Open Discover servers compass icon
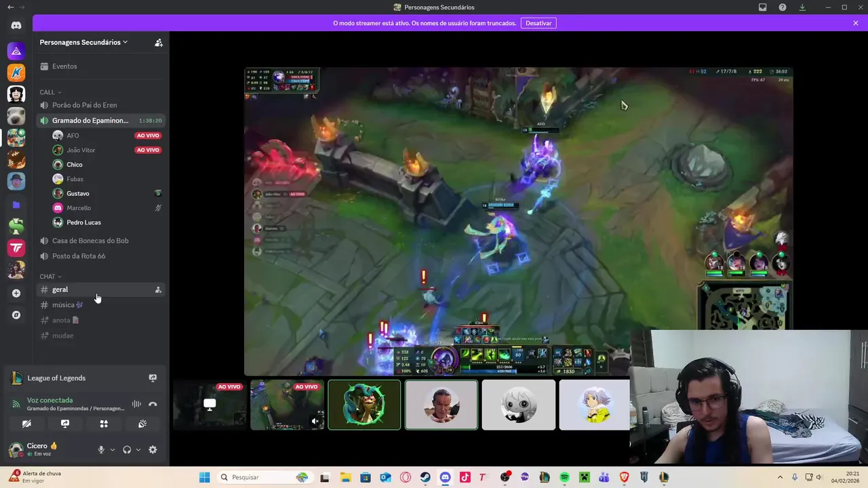 coord(16,315)
